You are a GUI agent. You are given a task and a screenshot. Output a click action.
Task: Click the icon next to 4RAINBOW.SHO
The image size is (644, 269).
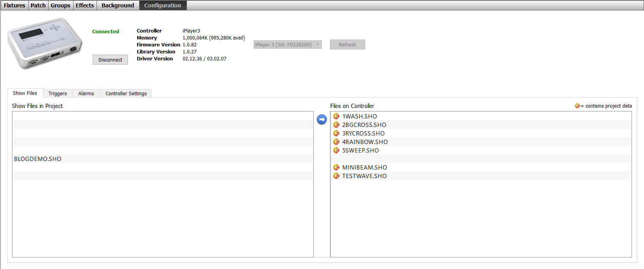[336, 142]
